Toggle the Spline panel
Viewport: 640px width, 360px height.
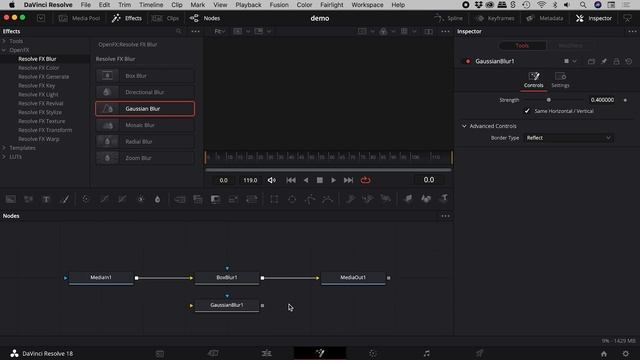click(x=448, y=18)
